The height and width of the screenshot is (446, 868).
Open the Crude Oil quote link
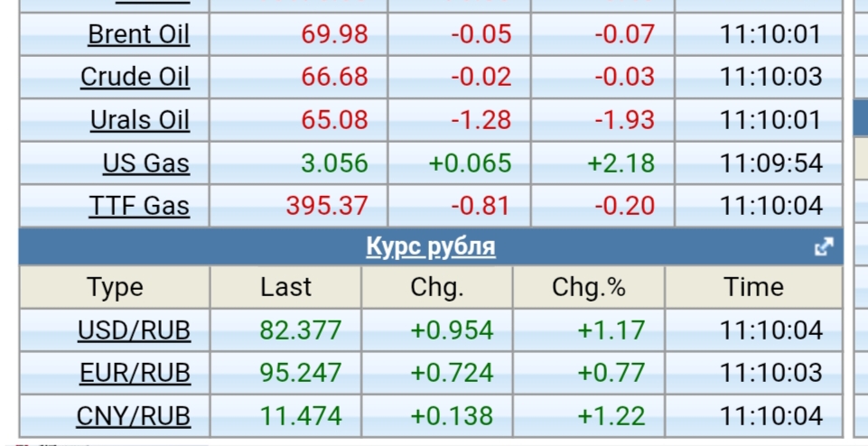click(x=135, y=78)
